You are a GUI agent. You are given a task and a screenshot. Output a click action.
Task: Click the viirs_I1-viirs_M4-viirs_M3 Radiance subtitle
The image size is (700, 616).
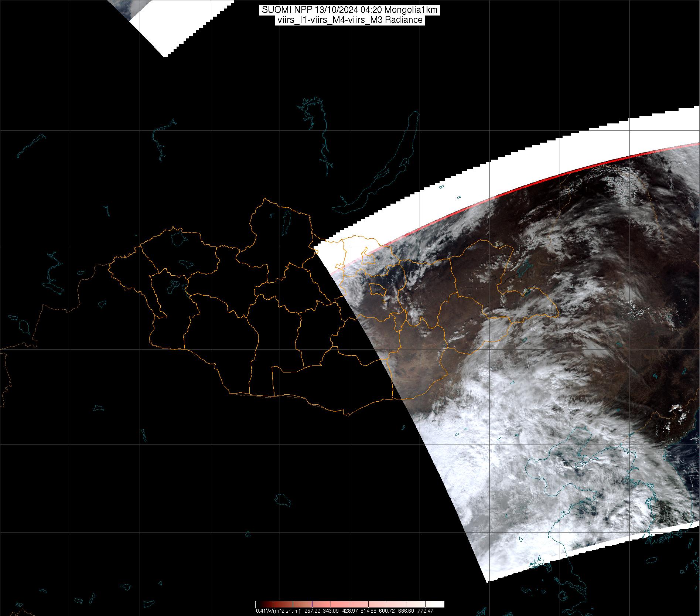point(349,20)
